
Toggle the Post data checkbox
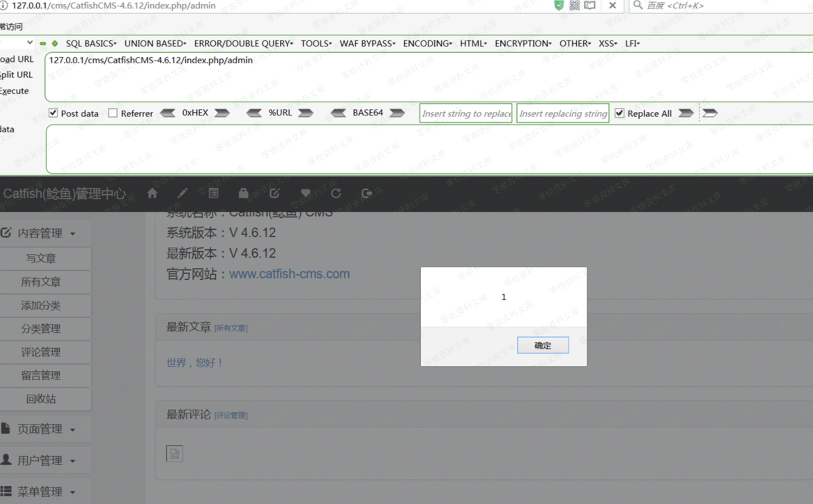click(x=53, y=113)
